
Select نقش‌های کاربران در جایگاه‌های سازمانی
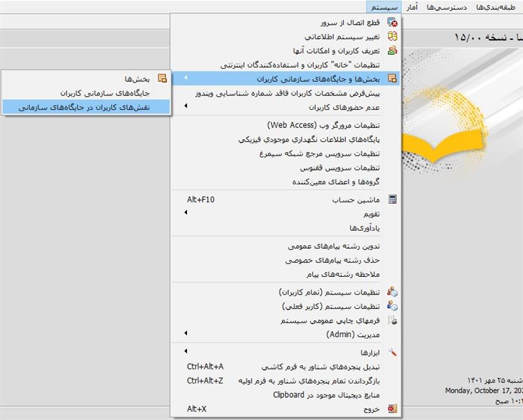coord(84,107)
